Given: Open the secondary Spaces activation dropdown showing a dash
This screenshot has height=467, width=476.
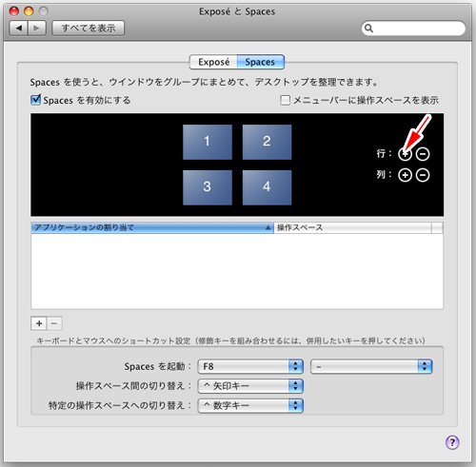Looking at the screenshot, I should pos(371,366).
